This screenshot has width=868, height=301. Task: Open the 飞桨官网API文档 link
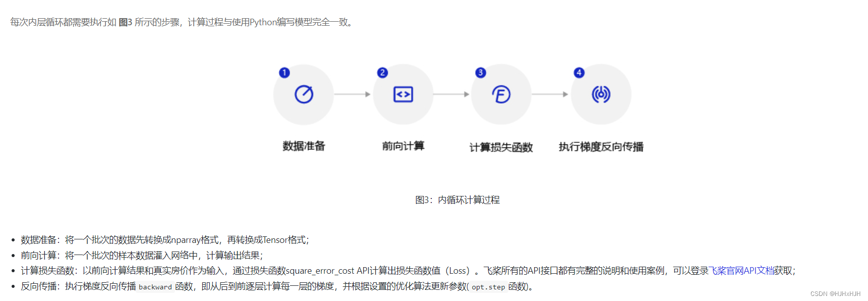741,271
